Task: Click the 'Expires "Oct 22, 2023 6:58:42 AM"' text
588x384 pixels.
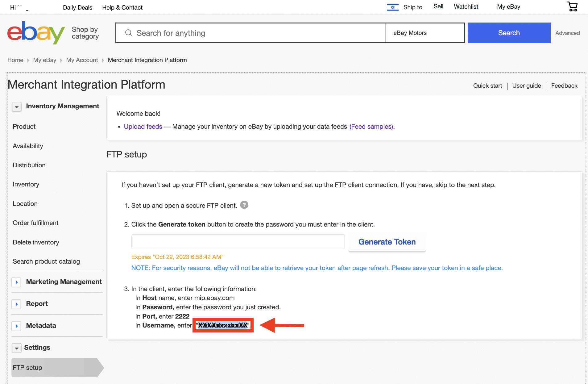Action: click(x=177, y=257)
